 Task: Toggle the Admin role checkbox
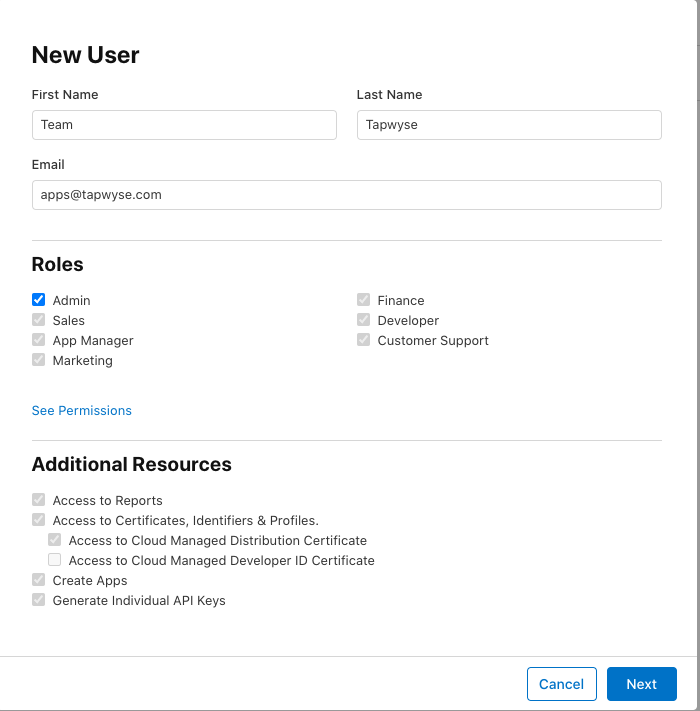point(39,300)
